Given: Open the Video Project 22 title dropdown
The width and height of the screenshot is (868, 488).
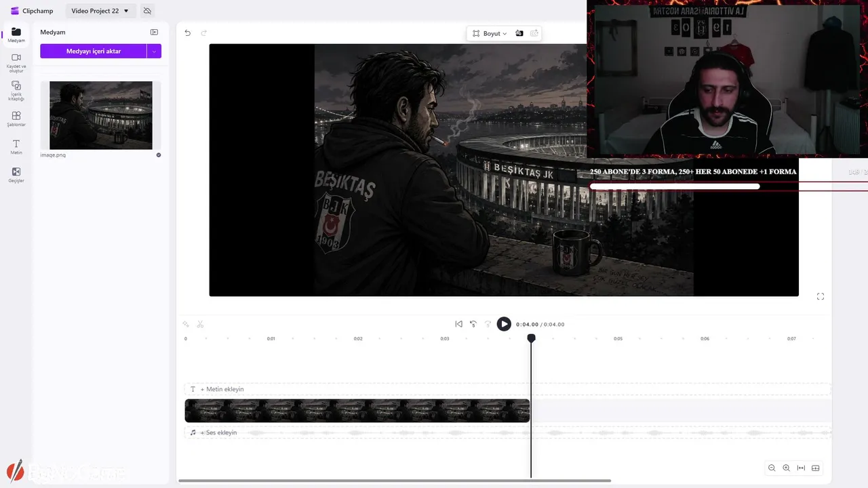Looking at the screenshot, I should coord(100,11).
